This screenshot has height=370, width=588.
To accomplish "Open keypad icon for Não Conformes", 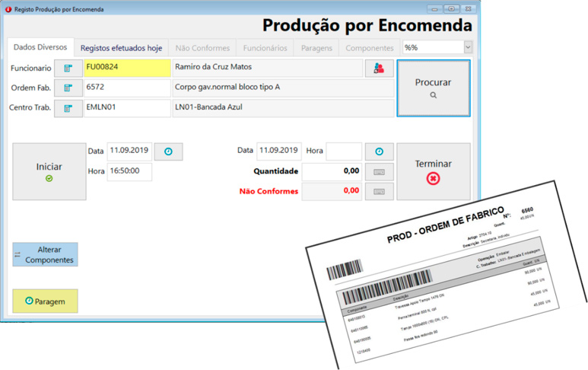I will pos(379,191).
